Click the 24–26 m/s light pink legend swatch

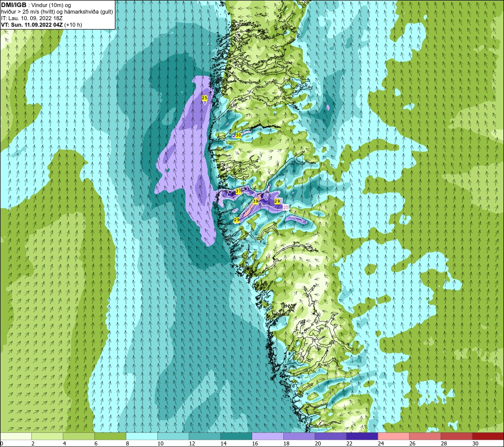(x=394, y=436)
